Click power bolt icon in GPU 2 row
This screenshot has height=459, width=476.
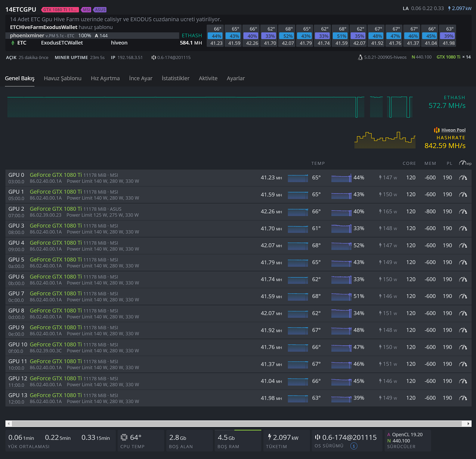coord(380,212)
